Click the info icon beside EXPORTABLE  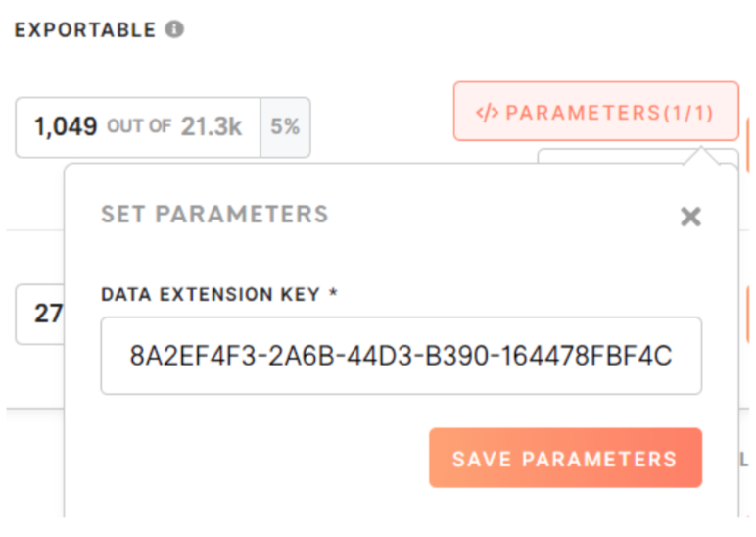coord(174,29)
